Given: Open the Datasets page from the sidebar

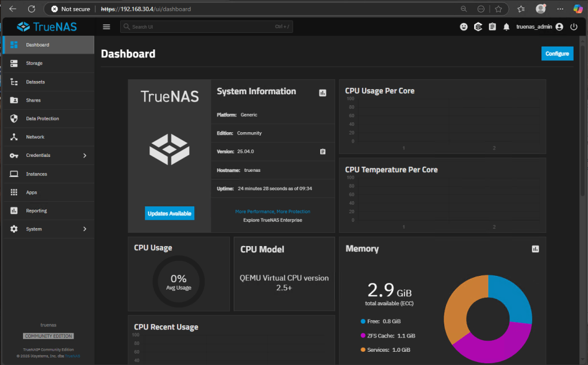Looking at the screenshot, I should (x=36, y=82).
